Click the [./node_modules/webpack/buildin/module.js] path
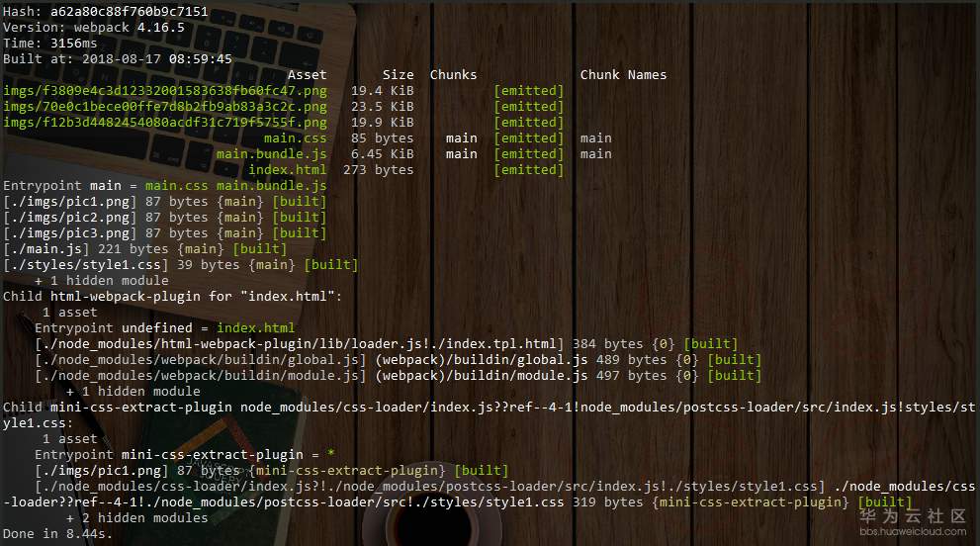This screenshot has height=546, width=980. click(201, 375)
